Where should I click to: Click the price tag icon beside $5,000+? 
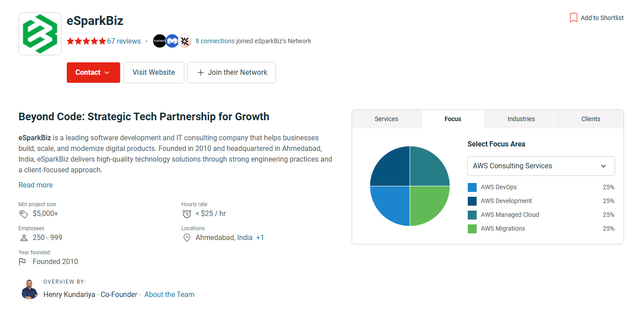[24, 214]
